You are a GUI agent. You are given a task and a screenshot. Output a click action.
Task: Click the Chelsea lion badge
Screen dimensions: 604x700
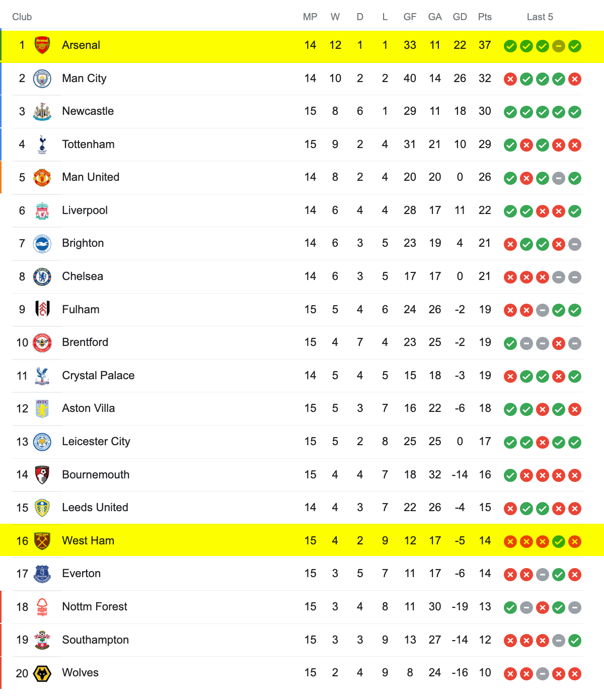[42, 276]
